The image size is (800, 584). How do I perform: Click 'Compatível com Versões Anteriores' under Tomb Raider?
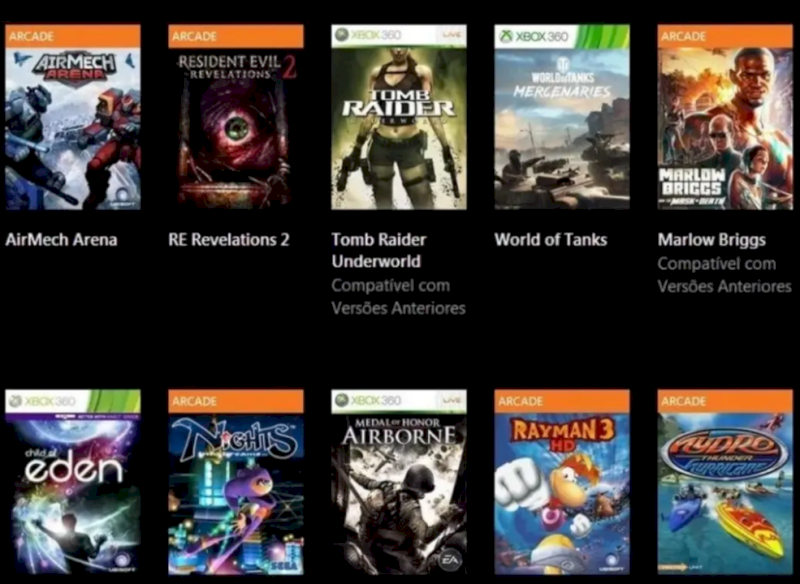(398, 297)
